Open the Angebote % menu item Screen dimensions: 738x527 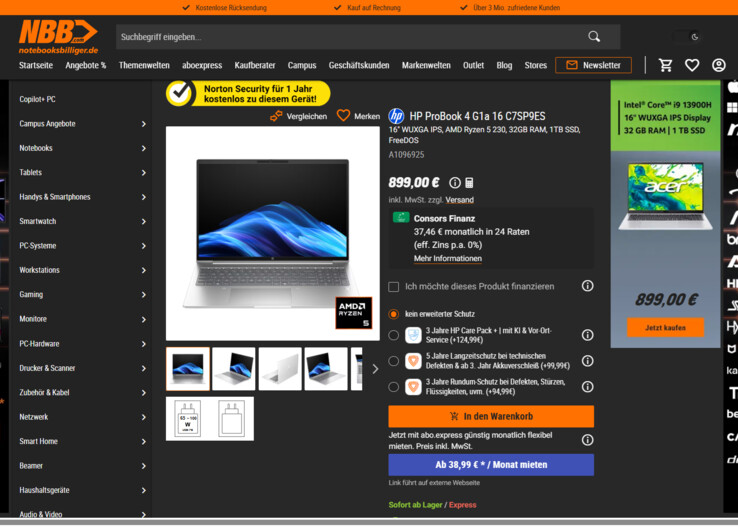(86, 65)
